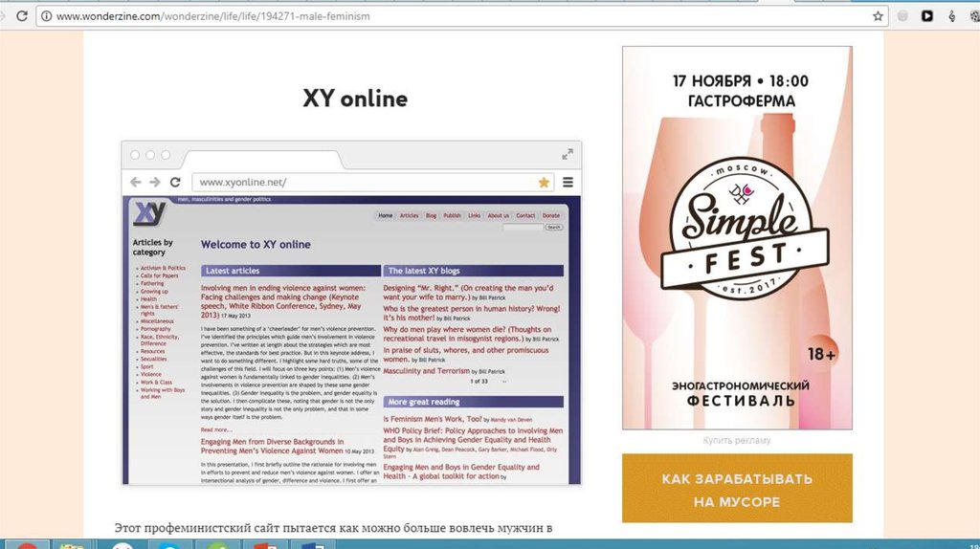Click "Is Feminism Men's Work, Too?" link
Screen dimensions: 980x549
(x=435, y=419)
